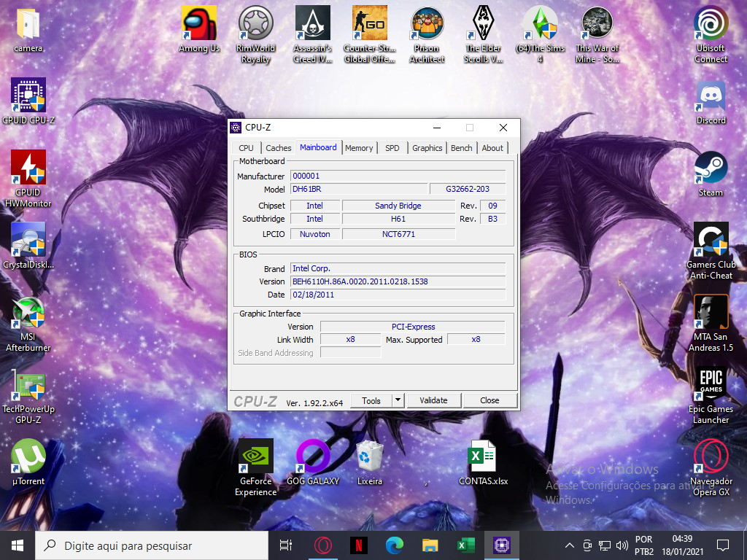
Task: Click the Sandy Bridge chipset value
Action: pos(398,206)
